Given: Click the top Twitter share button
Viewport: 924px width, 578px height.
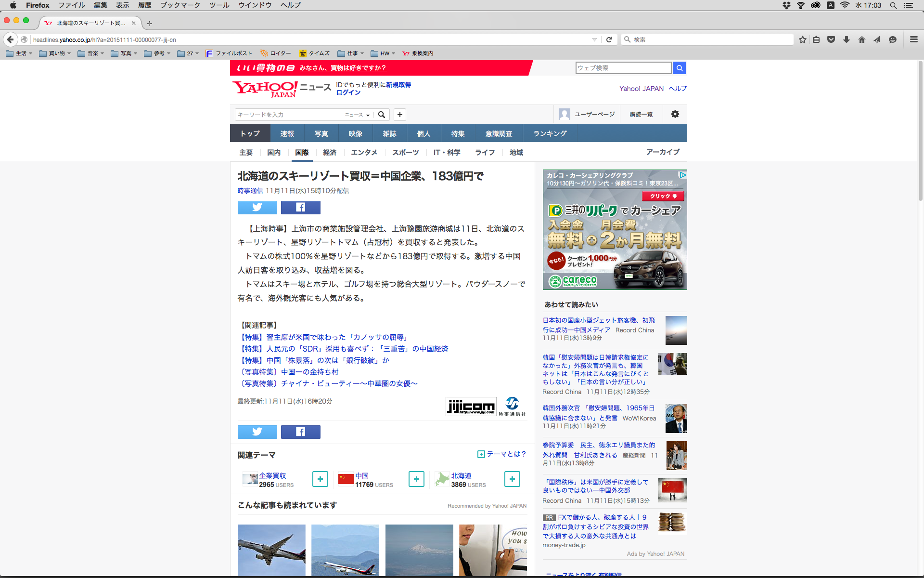Looking at the screenshot, I should pyautogui.click(x=257, y=208).
